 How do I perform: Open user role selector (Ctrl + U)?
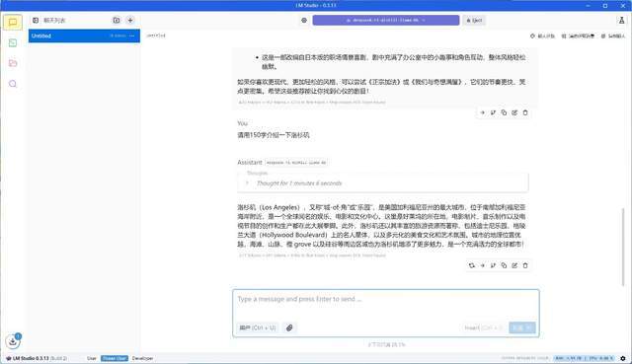click(258, 328)
